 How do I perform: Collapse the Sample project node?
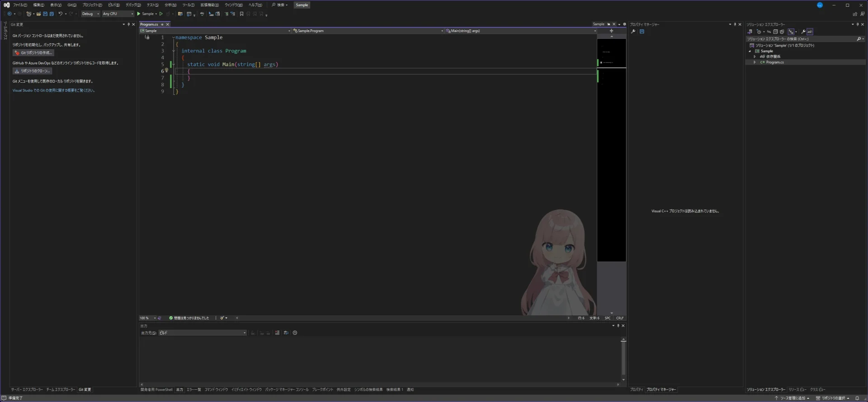click(750, 51)
